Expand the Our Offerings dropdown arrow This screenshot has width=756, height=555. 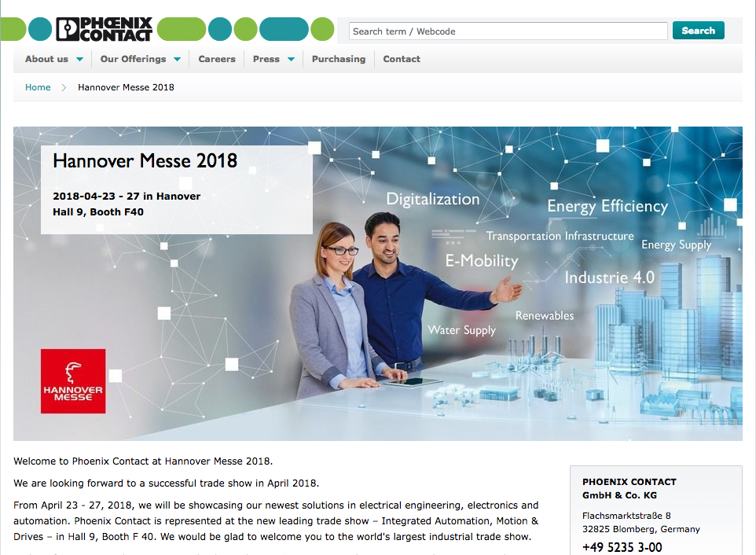tap(177, 59)
